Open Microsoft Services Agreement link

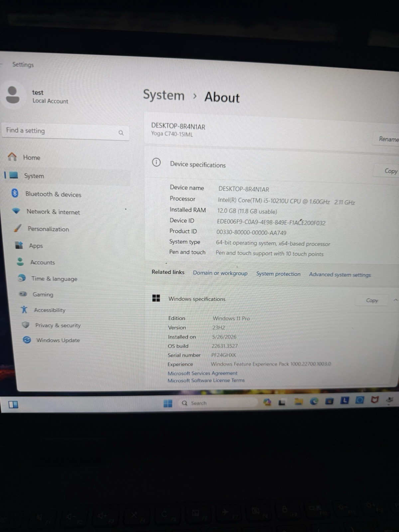pos(202,373)
